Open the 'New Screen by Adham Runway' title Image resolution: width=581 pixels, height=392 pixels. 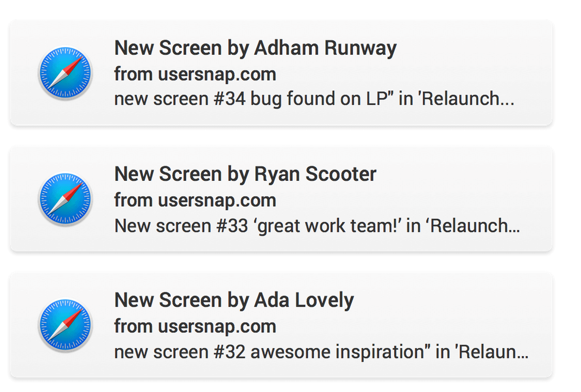(255, 48)
